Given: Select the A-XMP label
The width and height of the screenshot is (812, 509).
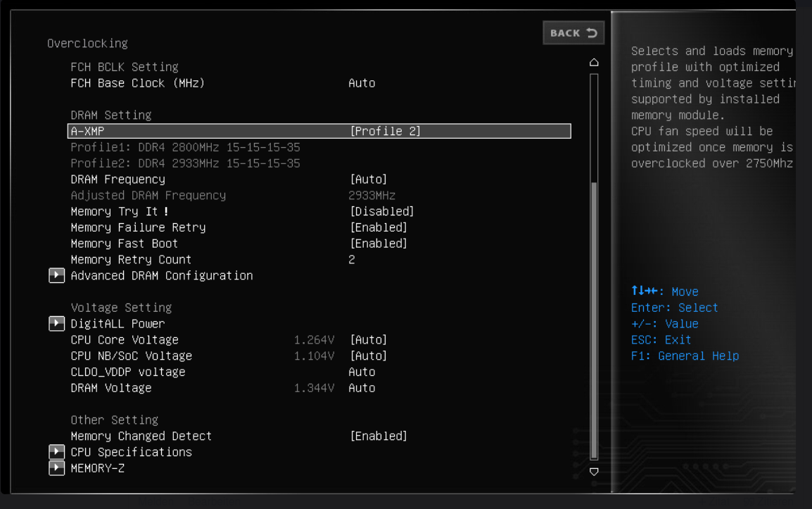Looking at the screenshot, I should click(87, 131).
